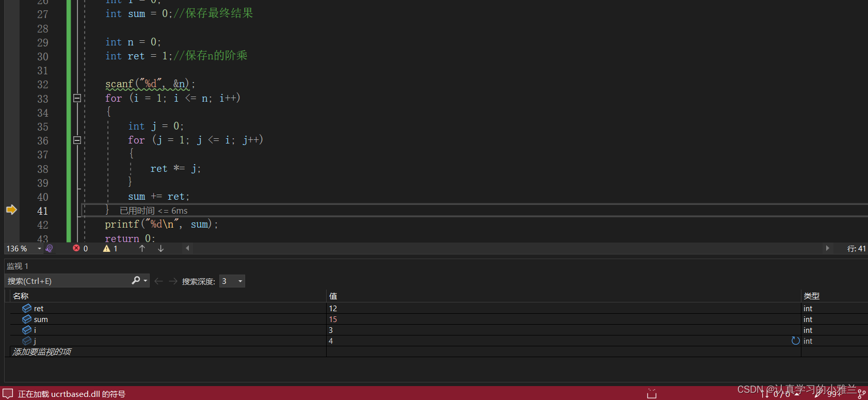Viewport: 868px width, 400px height.
Task: Select the sum variable watch row
Action: click(41, 319)
